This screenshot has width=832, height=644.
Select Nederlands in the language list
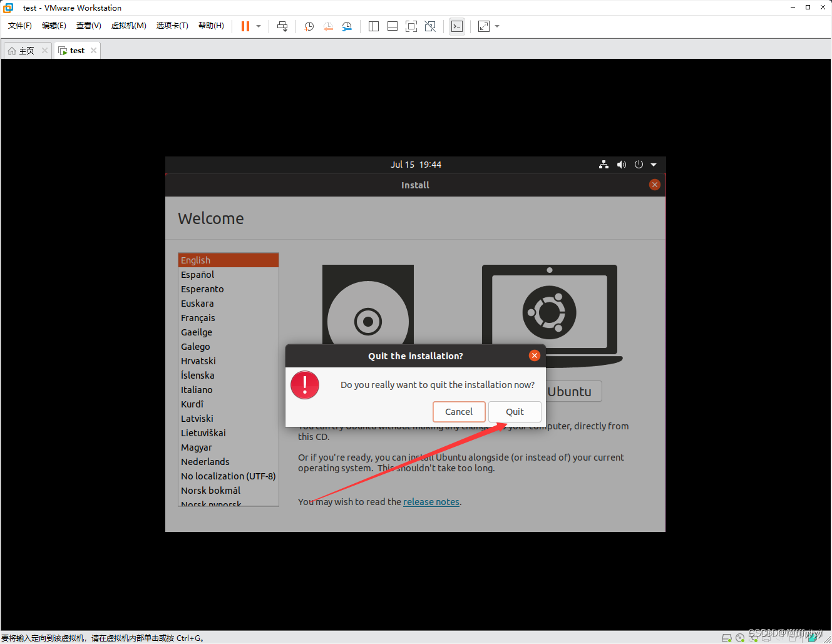click(x=229, y=462)
